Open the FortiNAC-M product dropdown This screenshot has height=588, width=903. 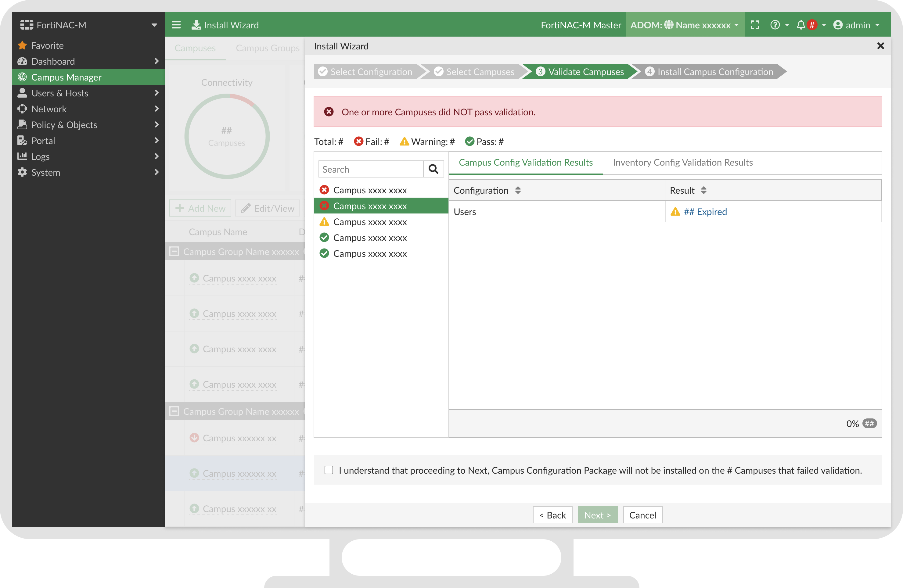coord(154,25)
